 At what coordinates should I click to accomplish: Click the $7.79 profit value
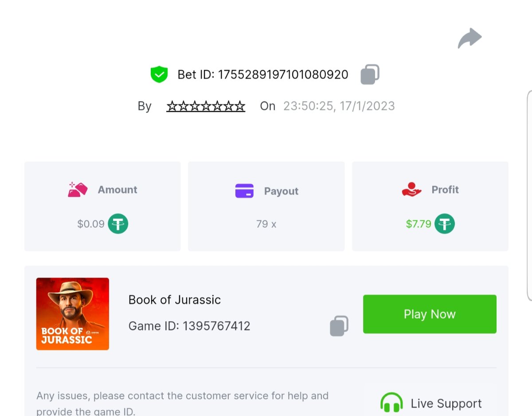tap(419, 224)
